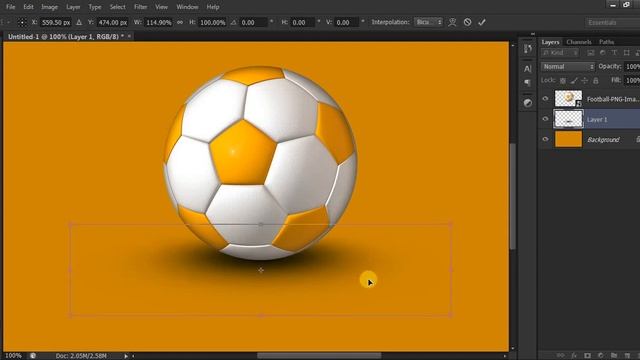
Task: Add layer style fx icon
Action: click(574, 356)
